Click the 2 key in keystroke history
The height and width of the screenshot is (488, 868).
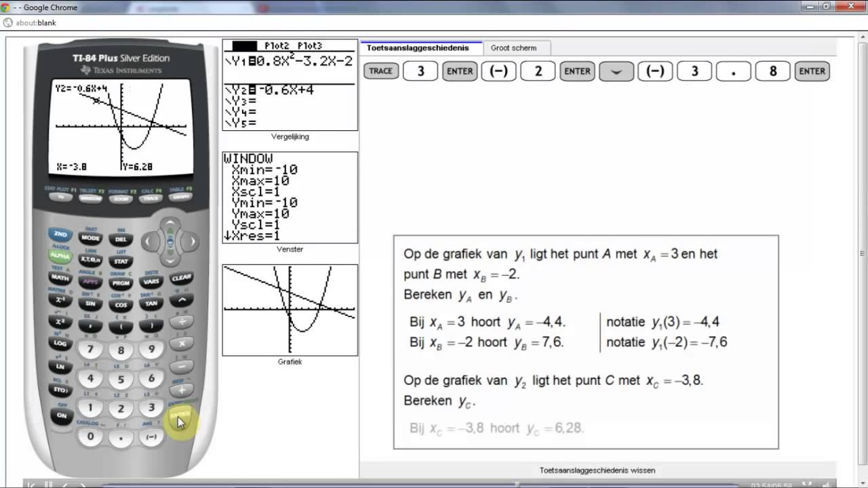point(538,71)
